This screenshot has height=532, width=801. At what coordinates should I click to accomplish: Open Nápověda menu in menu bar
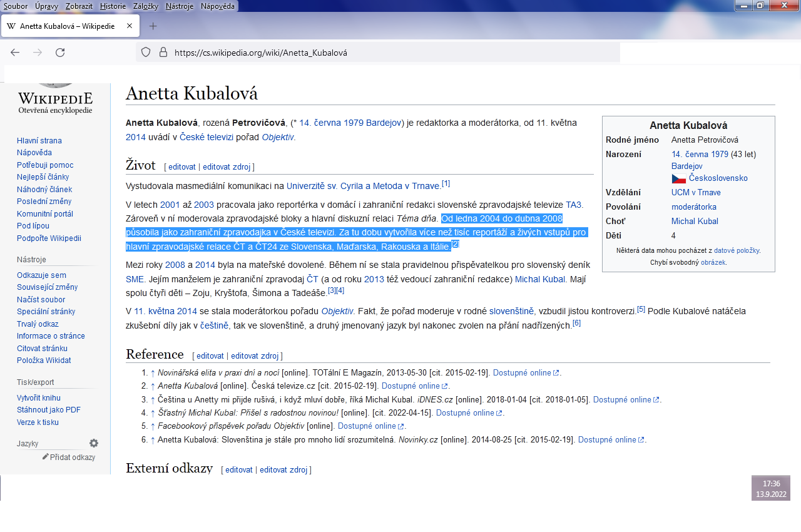(218, 6)
